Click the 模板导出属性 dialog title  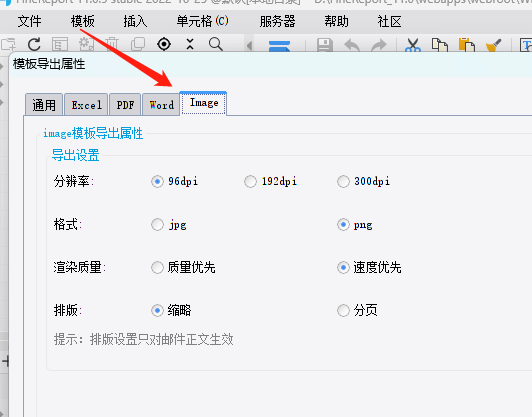(49, 64)
